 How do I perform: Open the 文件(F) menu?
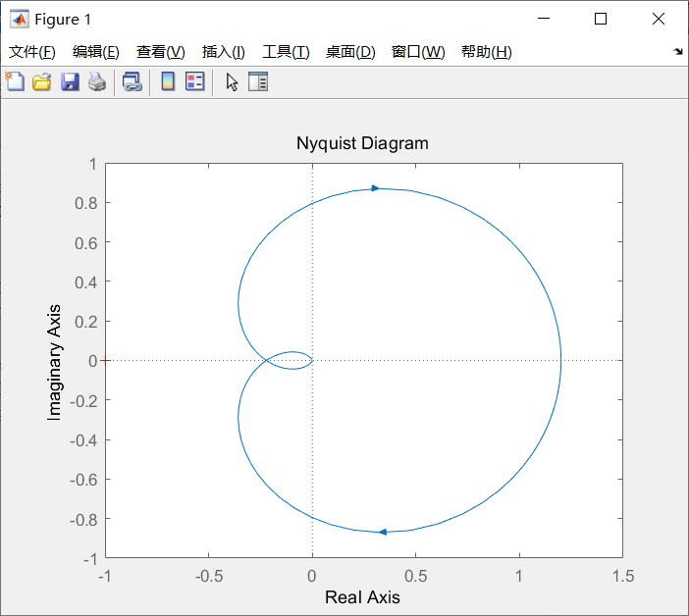pos(32,52)
